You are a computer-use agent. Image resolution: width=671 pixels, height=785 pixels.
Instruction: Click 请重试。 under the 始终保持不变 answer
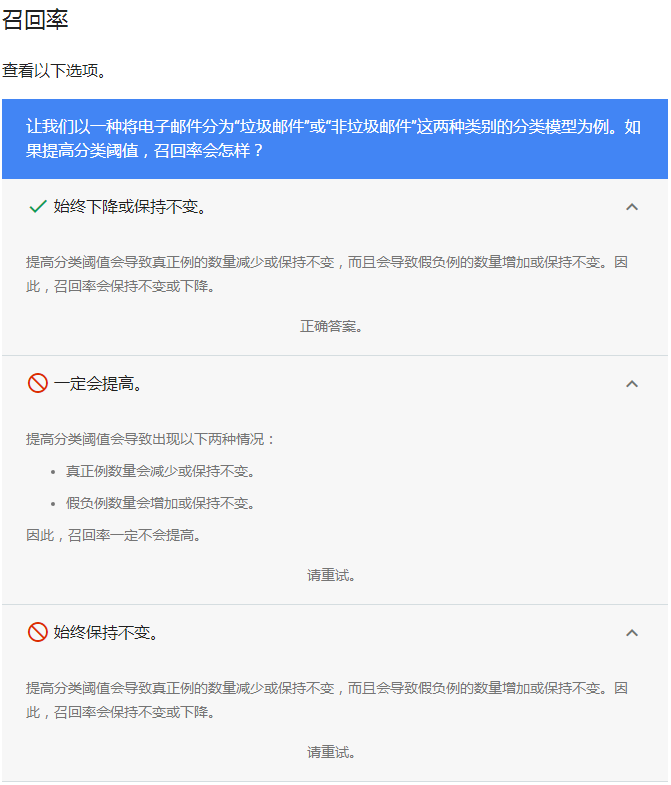point(331,752)
